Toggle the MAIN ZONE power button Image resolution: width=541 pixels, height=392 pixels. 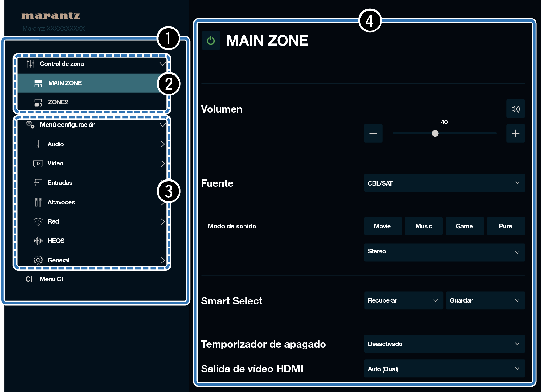coord(210,40)
